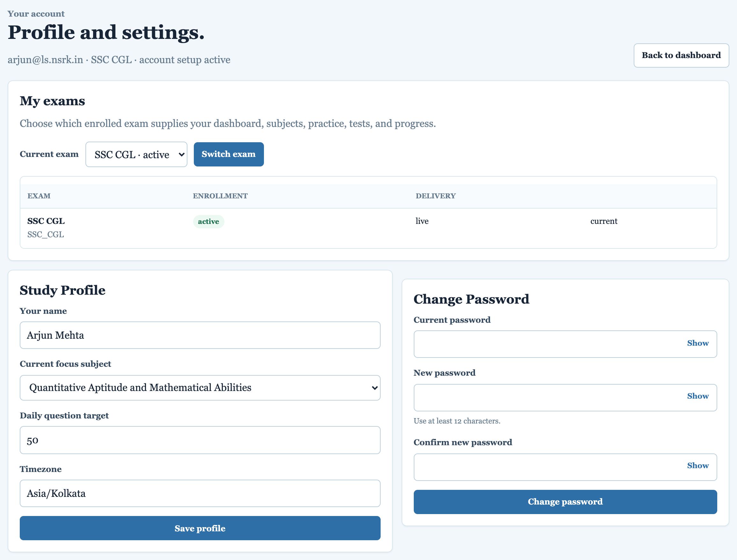
Task: Click the Switch exam button
Action: tap(229, 154)
